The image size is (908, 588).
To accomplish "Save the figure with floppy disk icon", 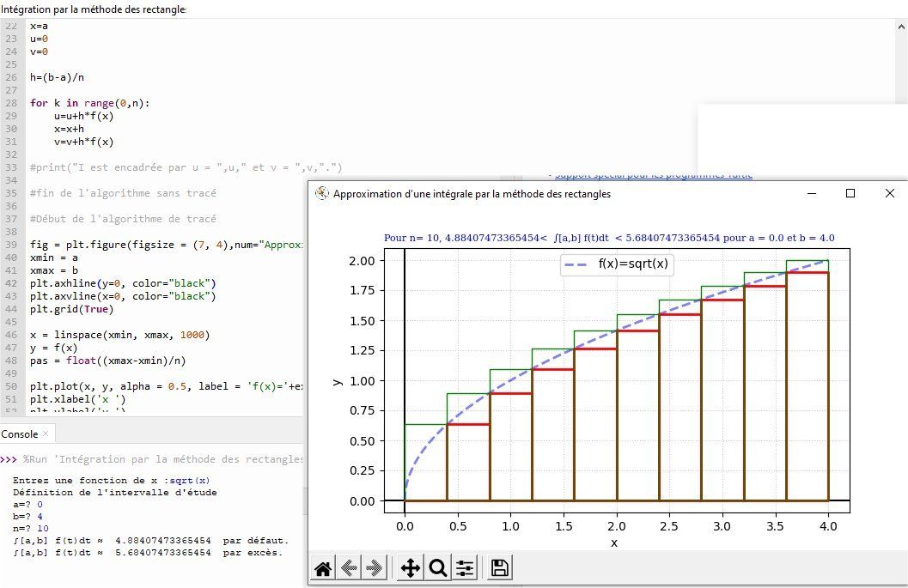I will [x=499, y=568].
